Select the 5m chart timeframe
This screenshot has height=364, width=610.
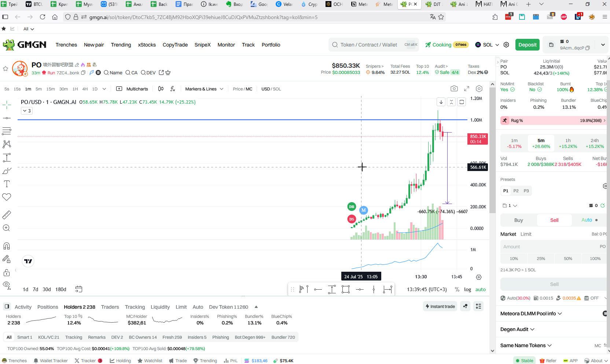pos(38,89)
